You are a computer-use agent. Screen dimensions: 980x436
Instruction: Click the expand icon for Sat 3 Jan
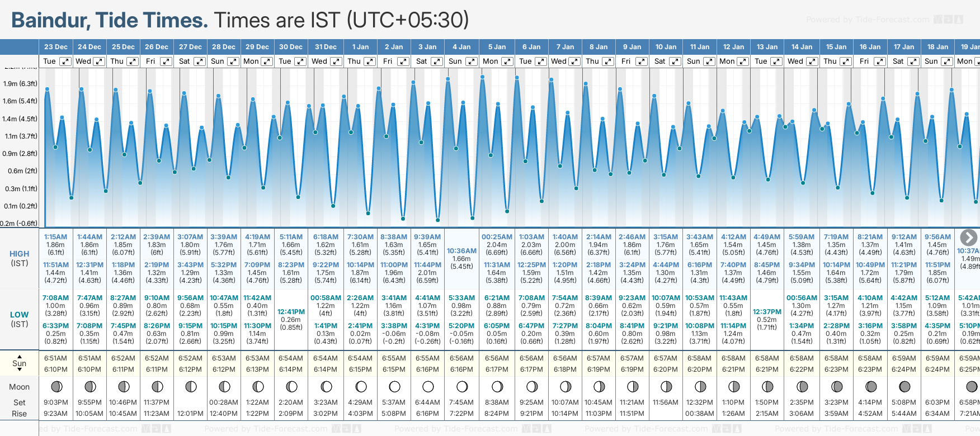point(437,61)
